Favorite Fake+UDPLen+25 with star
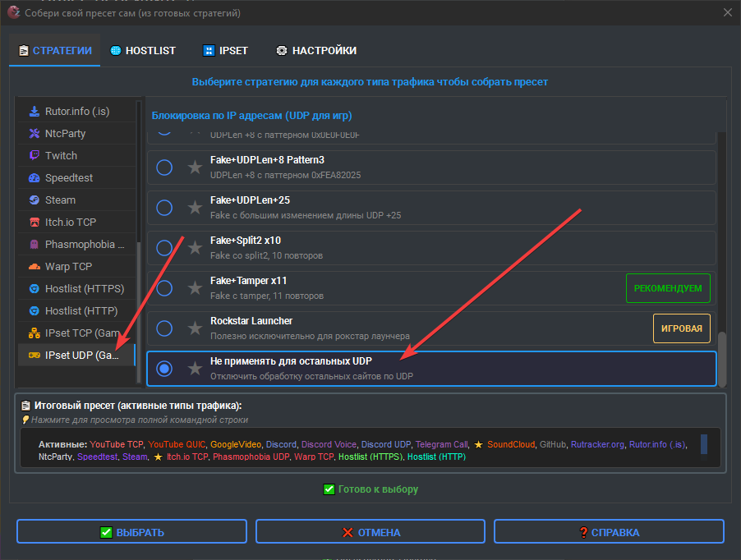 click(195, 207)
